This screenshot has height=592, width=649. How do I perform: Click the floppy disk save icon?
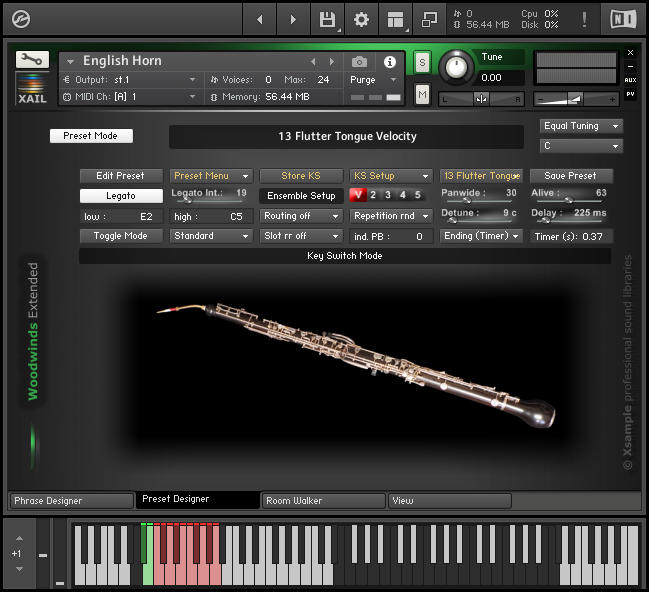tap(327, 19)
